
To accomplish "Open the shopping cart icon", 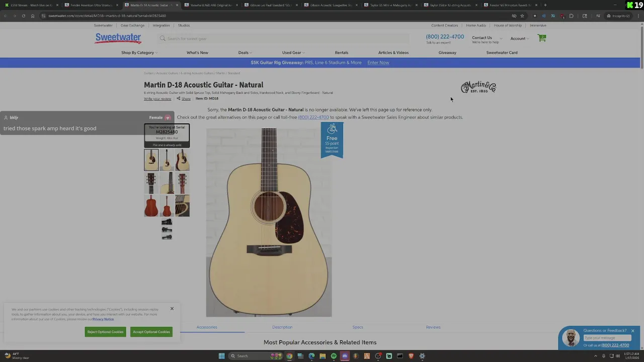I will [x=542, y=38].
